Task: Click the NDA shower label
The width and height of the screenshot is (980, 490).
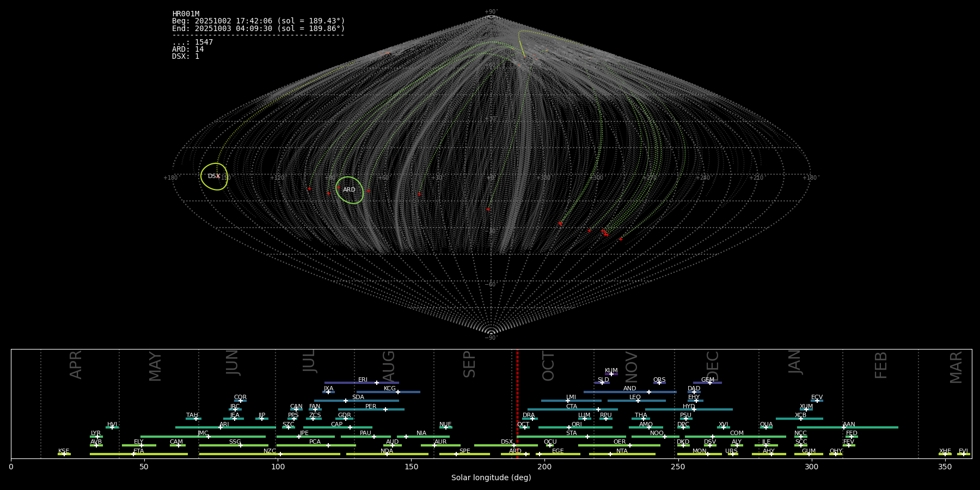Action: 387,451
